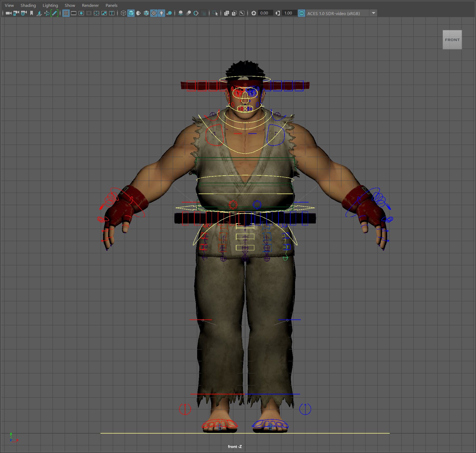
Task: Toggle color management ON button
Action: click(302, 13)
